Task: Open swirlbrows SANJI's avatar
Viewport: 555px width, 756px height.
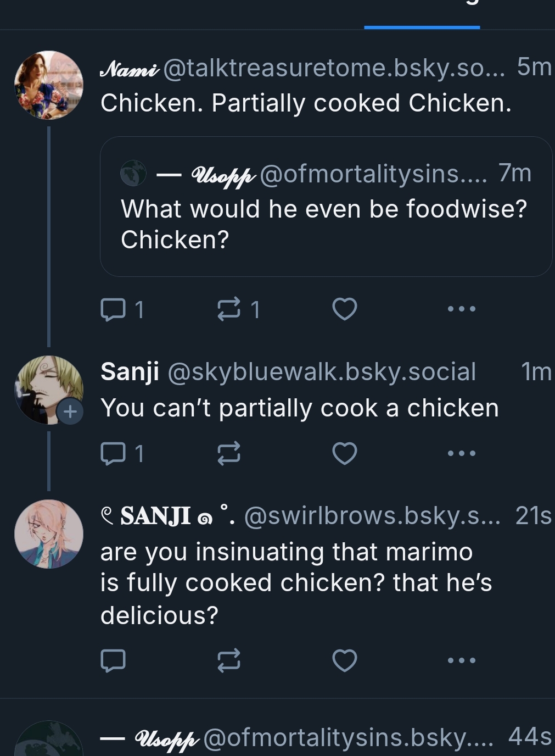Action: [x=49, y=533]
